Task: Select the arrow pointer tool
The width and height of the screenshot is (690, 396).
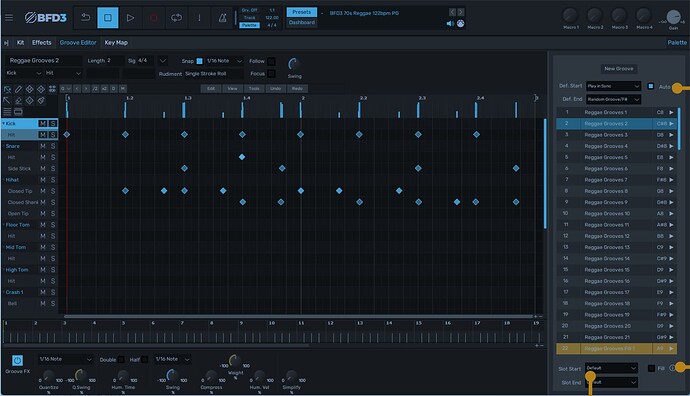Action: coord(7,100)
